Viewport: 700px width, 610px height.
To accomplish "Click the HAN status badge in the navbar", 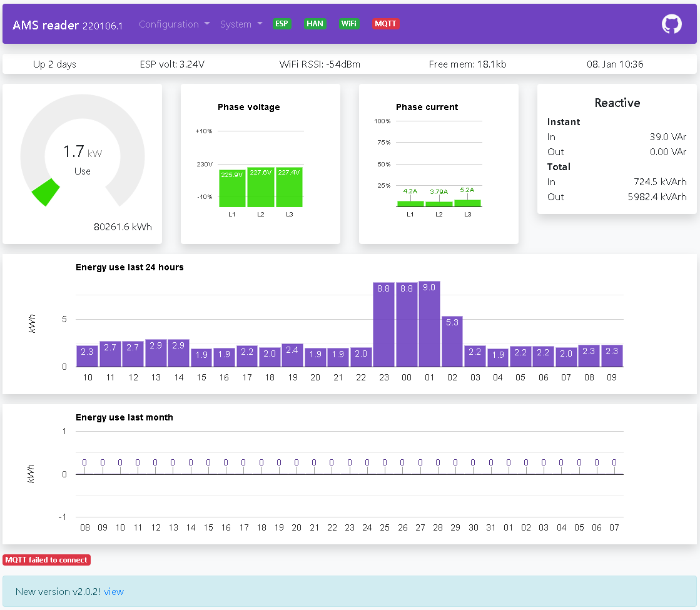I will [x=315, y=23].
